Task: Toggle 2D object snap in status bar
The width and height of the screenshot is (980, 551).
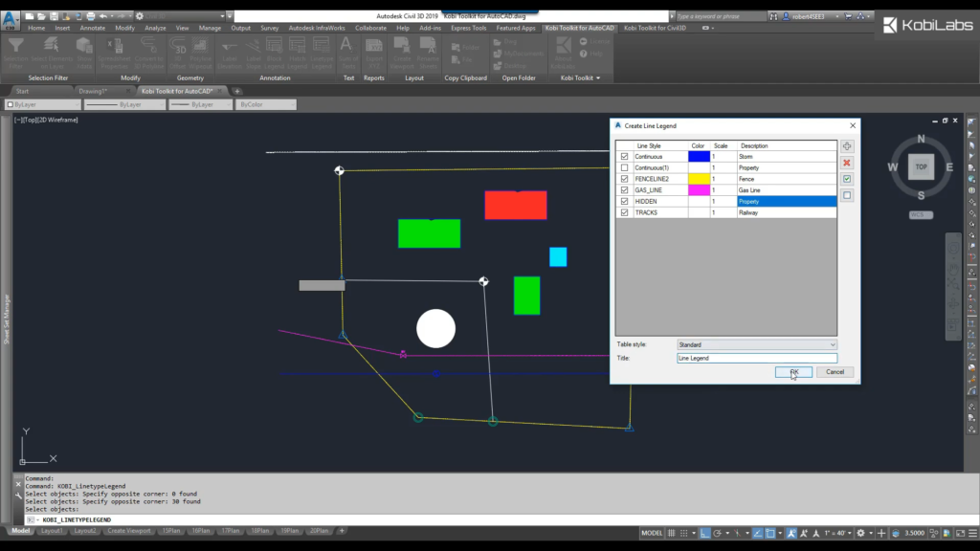Action: tap(770, 533)
